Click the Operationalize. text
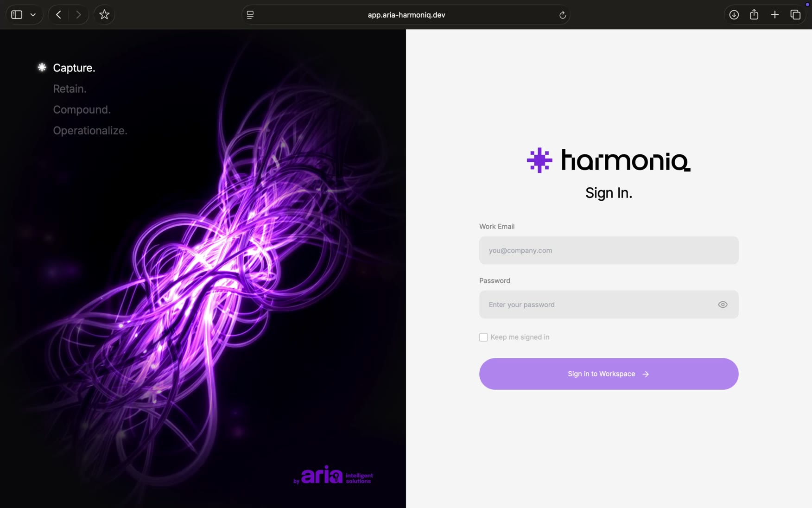The width and height of the screenshot is (812, 508). point(90,130)
